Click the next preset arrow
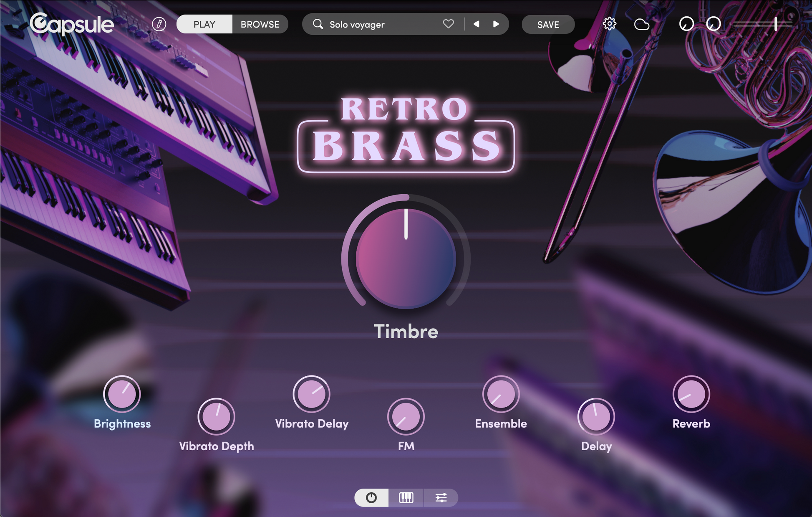The width and height of the screenshot is (812, 517). tap(496, 24)
